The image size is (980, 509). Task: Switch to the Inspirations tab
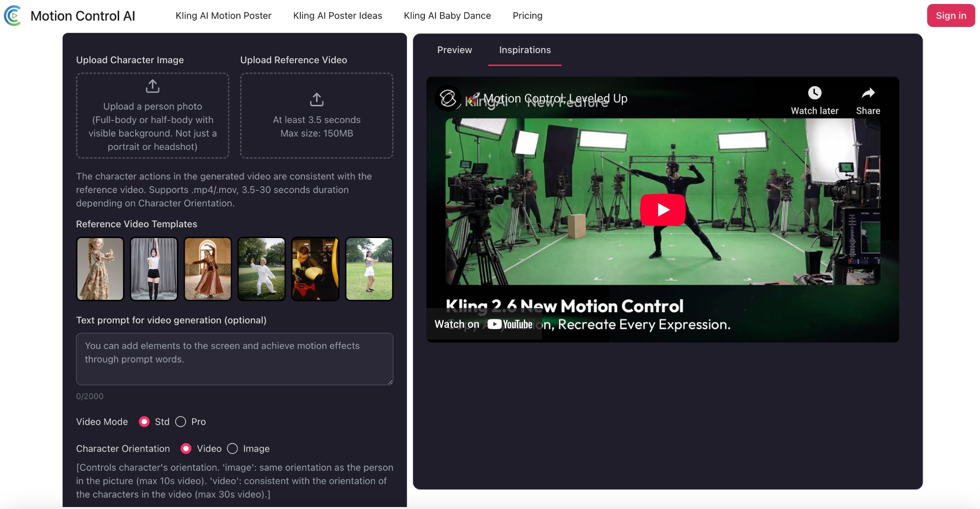(525, 50)
